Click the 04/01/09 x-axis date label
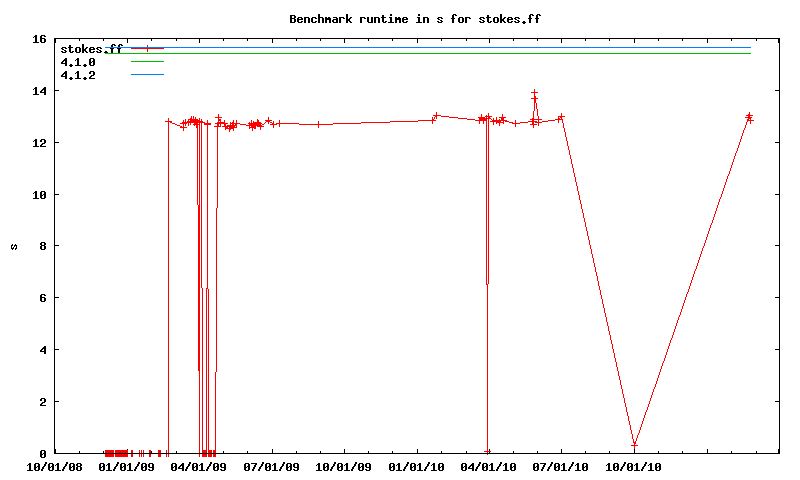 (199, 466)
